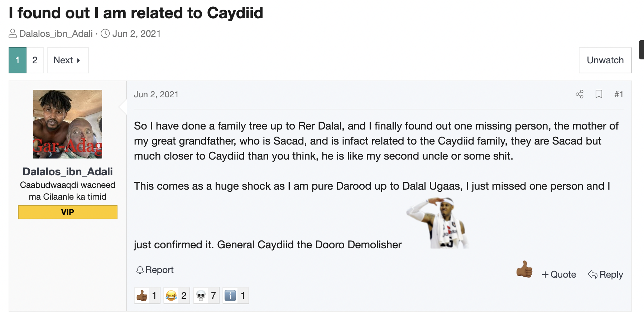The width and height of the screenshot is (644, 312).
Task: Open the thumbs up reaction count
Action: [x=147, y=296]
